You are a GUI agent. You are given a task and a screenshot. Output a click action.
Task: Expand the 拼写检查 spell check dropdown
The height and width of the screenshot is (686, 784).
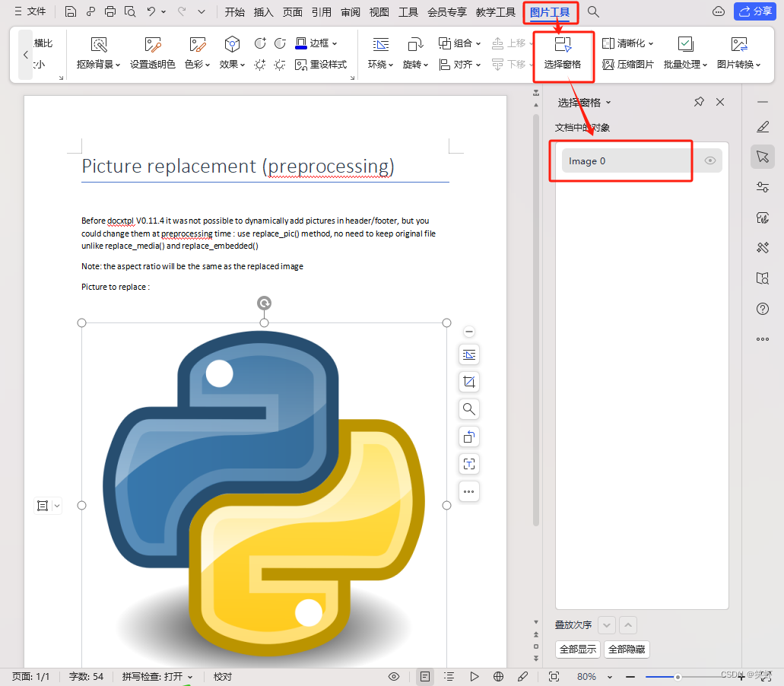coord(190,677)
